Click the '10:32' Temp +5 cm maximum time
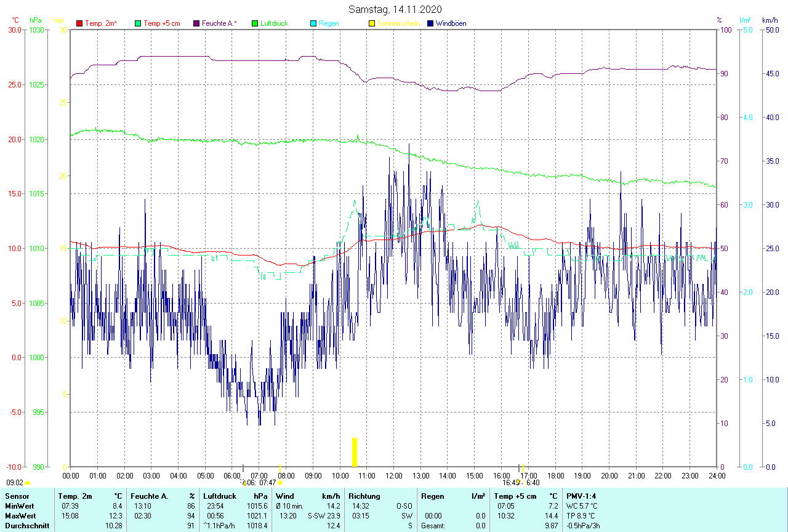Screen dimensions: 788x532 [507, 516]
